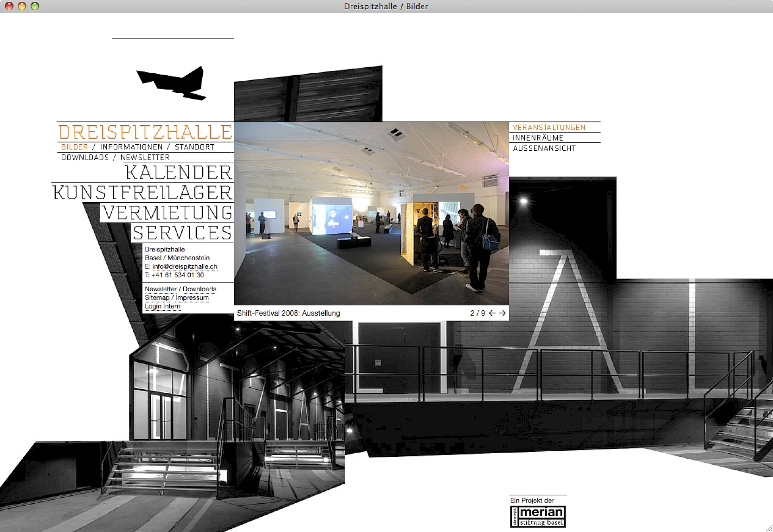
Task: Select the Veranstaltungen gallery category
Action: tap(549, 128)
